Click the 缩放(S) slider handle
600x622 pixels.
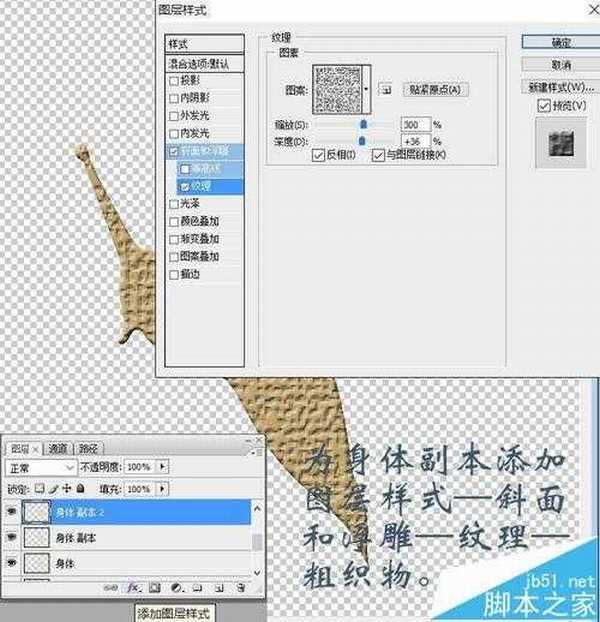(363, 125)
